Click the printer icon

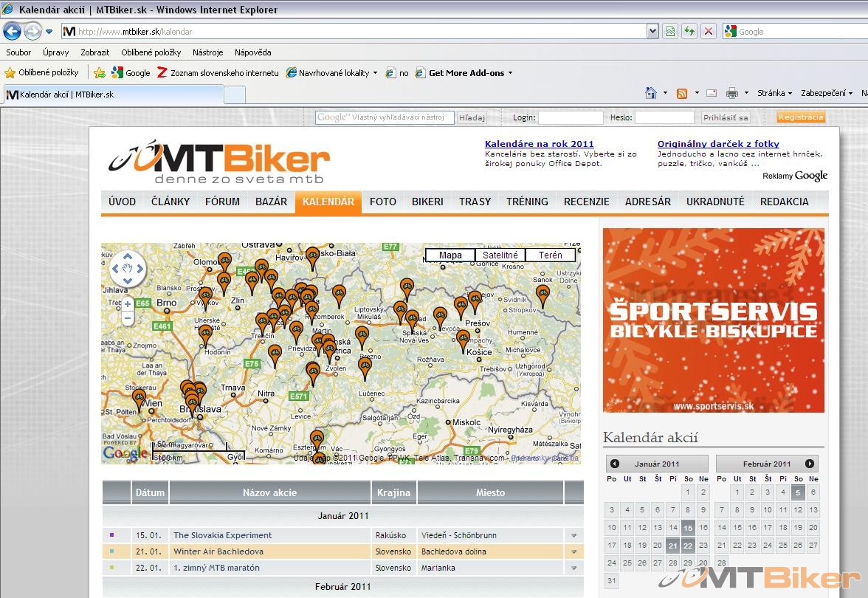coord(731,93)
